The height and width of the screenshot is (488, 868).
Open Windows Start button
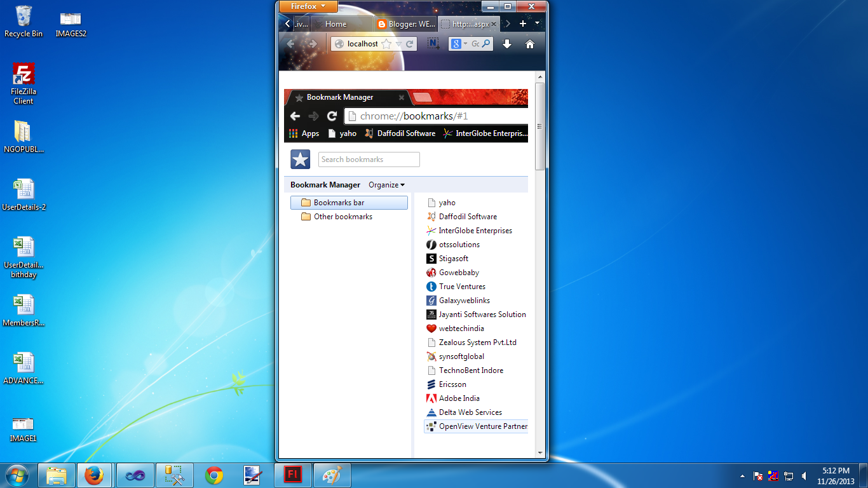click(17, 475)
